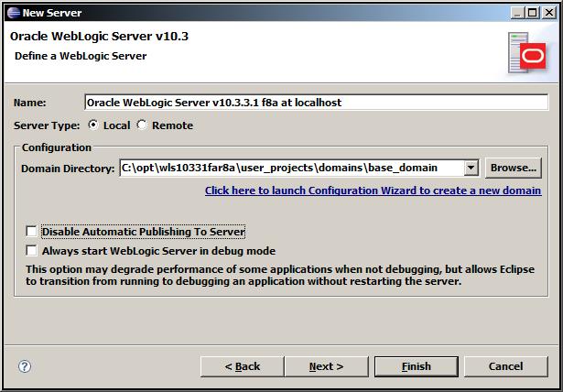Open the Domain Directory dropdown arrow
Viewport: 563px width, 392px height.
[471, 168]
